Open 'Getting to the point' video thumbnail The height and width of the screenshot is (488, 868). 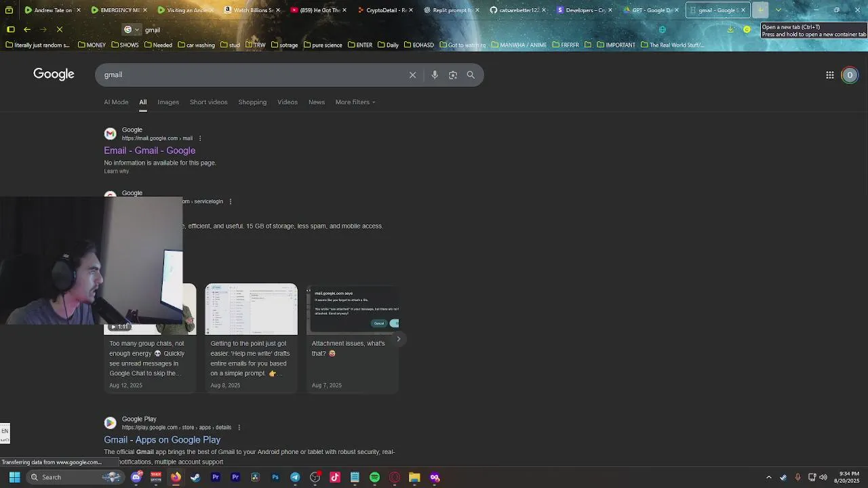point(252,309)
